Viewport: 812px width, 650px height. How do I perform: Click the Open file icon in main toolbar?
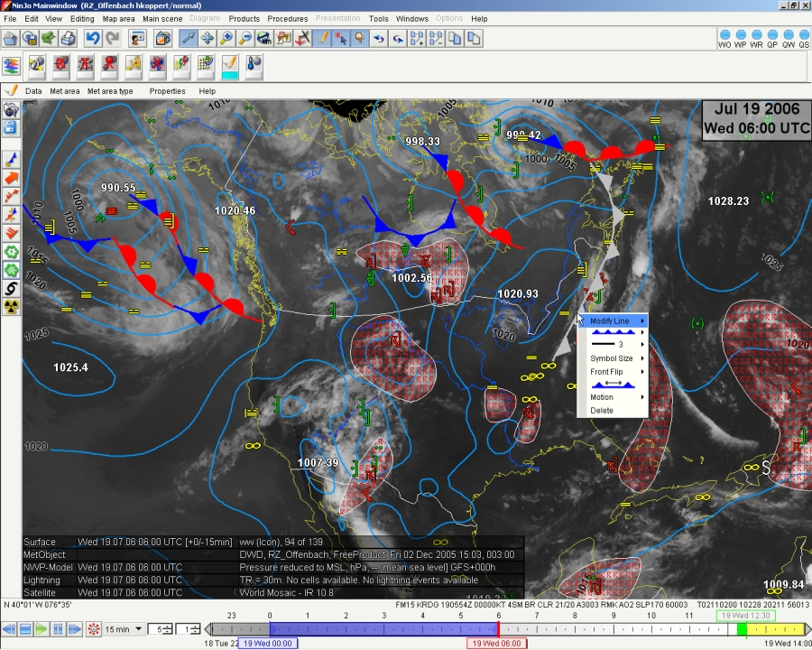[10, 38]
